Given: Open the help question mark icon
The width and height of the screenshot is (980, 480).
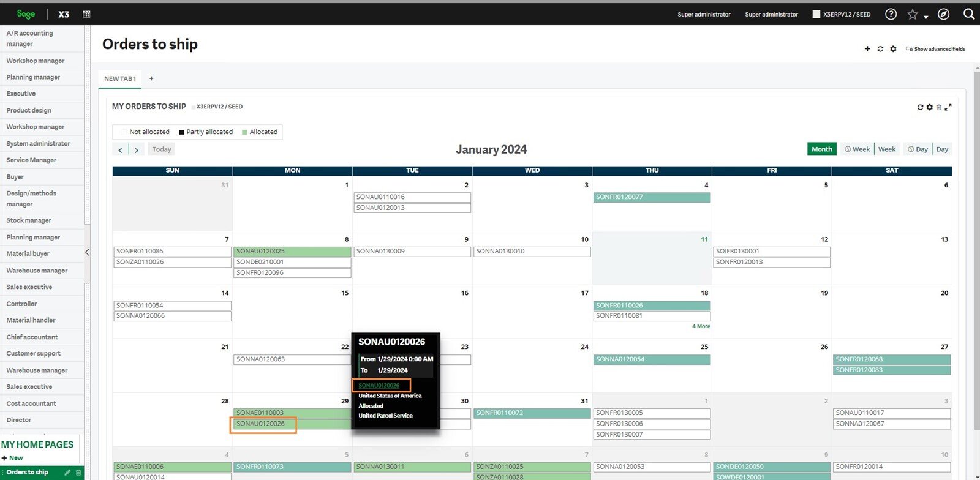Looking at the screenshot, I should tap(891, 14).
